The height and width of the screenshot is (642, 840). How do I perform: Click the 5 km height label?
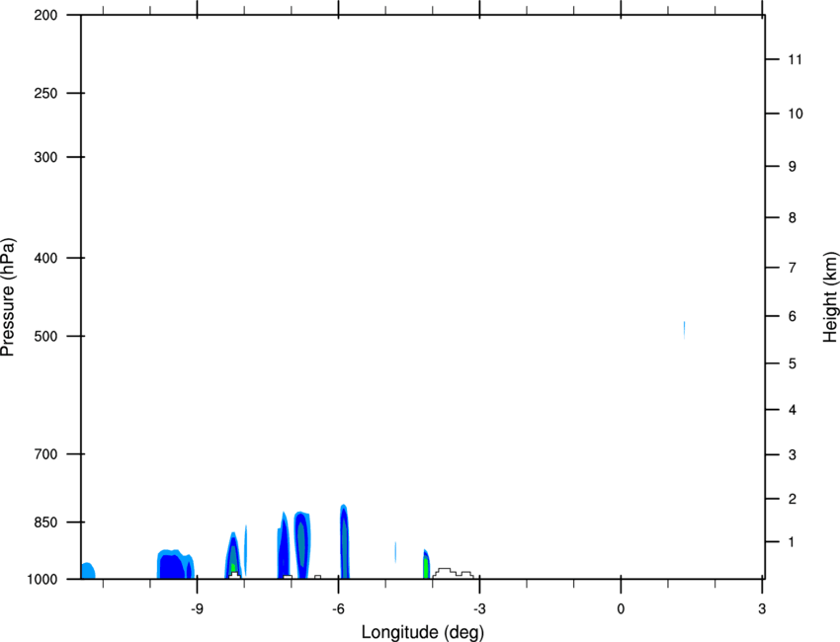pos(792,364)
